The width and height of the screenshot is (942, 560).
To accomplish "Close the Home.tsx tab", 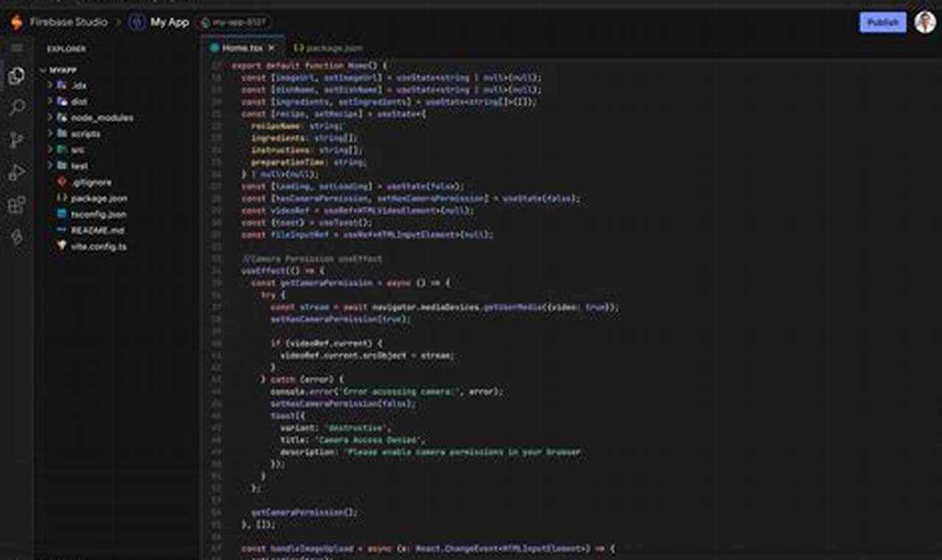I will click(271, 48).
